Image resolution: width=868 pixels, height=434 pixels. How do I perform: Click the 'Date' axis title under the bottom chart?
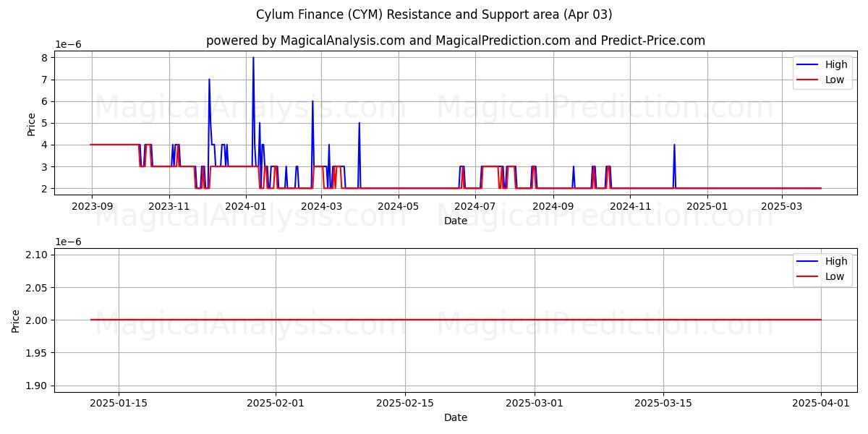point(456,417)
